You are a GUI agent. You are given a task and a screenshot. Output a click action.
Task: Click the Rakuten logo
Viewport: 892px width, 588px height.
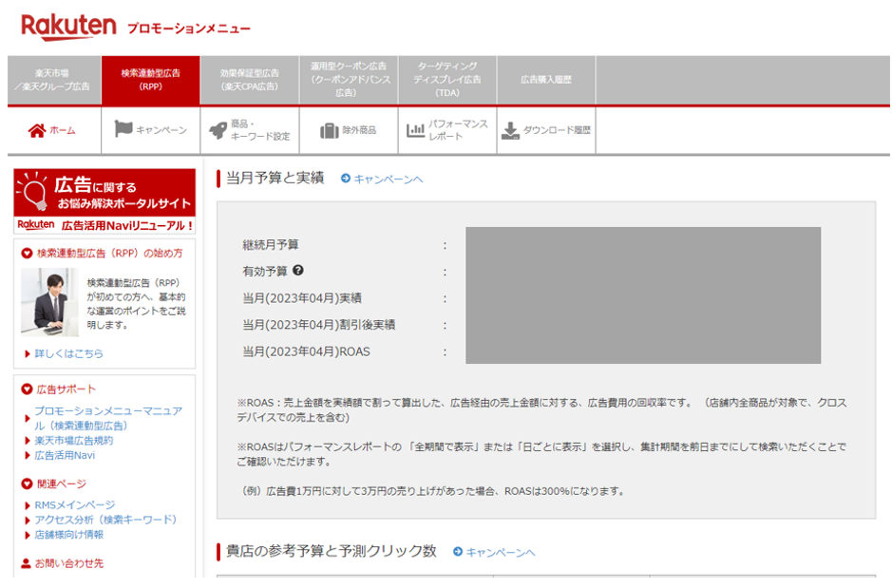[x=68, y=27]
